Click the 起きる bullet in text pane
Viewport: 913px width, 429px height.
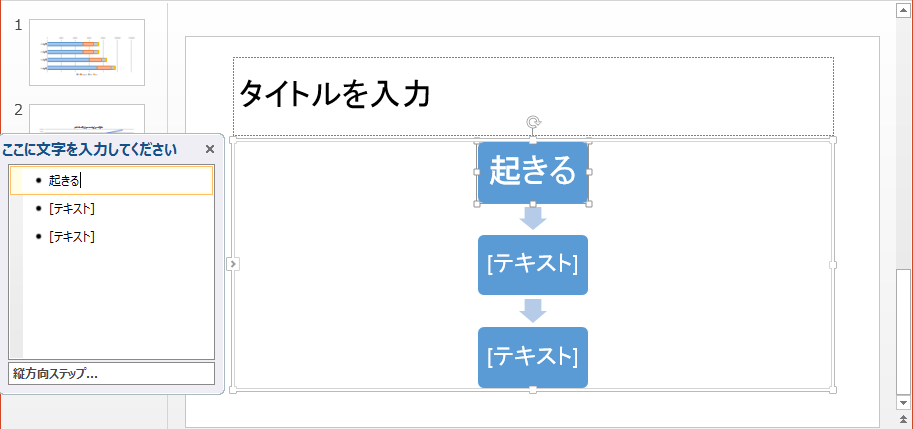[66, 181]
